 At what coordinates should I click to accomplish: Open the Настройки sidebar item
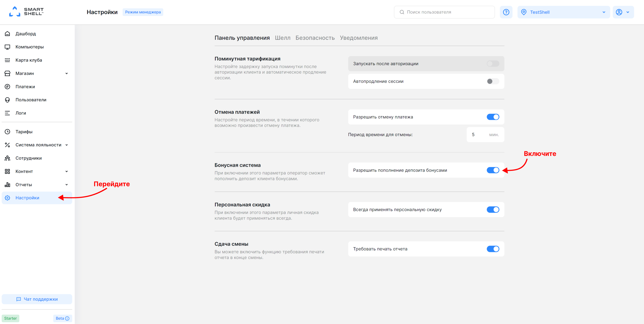37,198
